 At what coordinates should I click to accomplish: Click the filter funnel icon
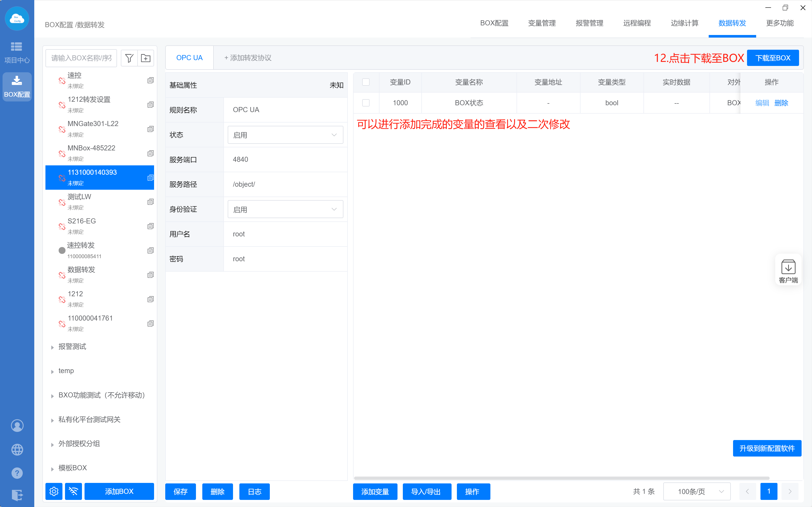129,58
